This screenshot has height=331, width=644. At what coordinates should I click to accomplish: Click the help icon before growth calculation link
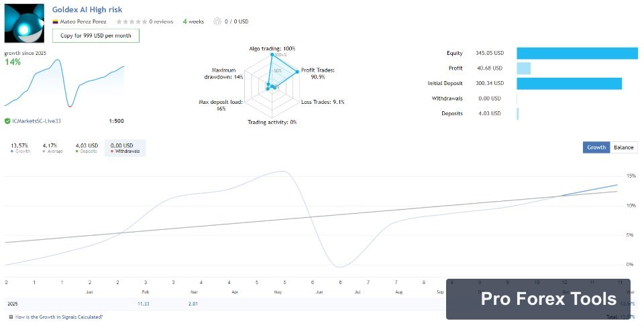(x=11, y=317)
